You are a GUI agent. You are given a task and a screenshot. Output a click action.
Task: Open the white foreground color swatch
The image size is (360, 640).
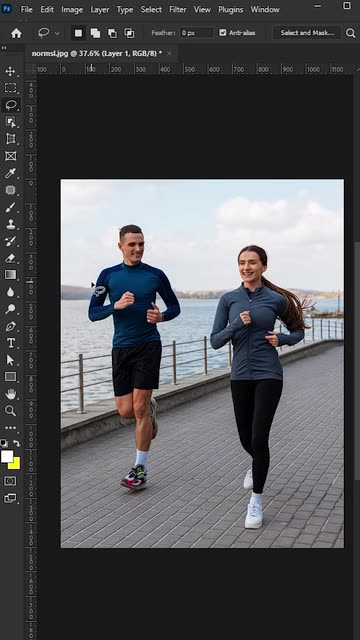point(6,456)
